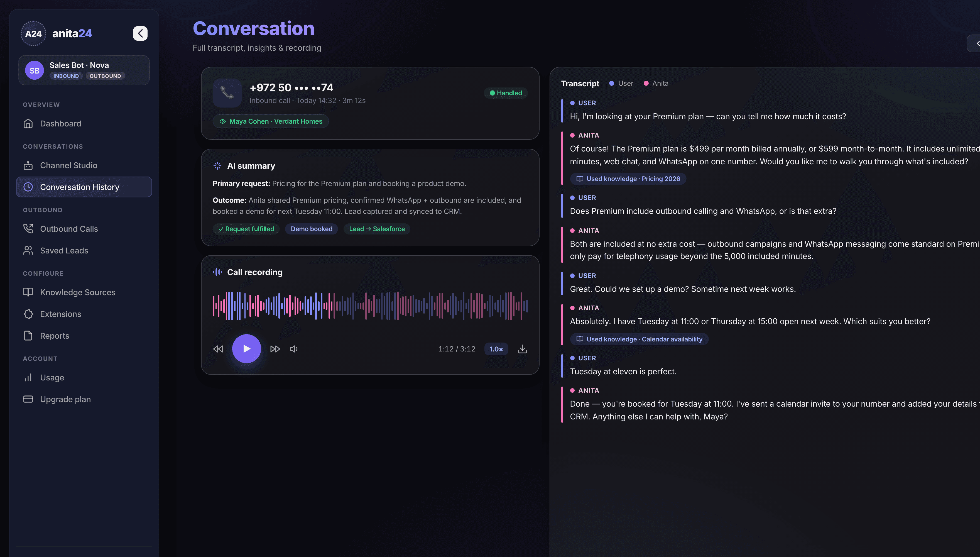Open Used knowledge · Pricing 2026 chip
This screenshot has height=557, width=980.
coord(628,179)
